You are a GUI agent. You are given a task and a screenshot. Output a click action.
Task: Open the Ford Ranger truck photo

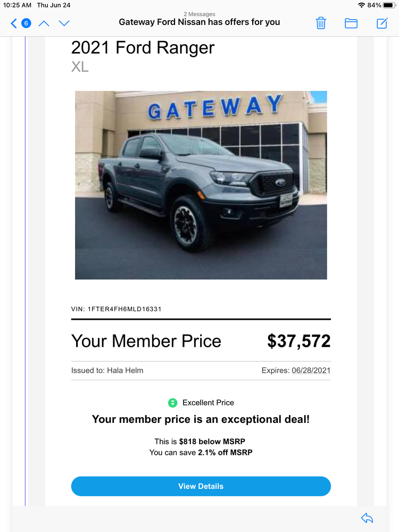tap(201, 185)
